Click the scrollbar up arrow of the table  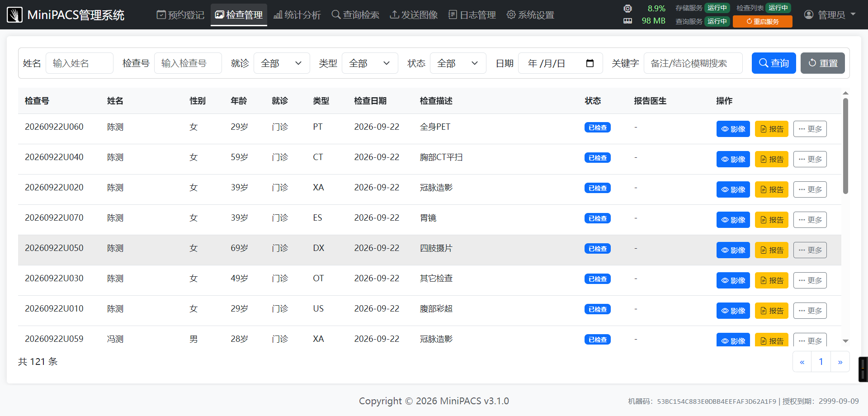pyautogui.click(x=845, y=93)
